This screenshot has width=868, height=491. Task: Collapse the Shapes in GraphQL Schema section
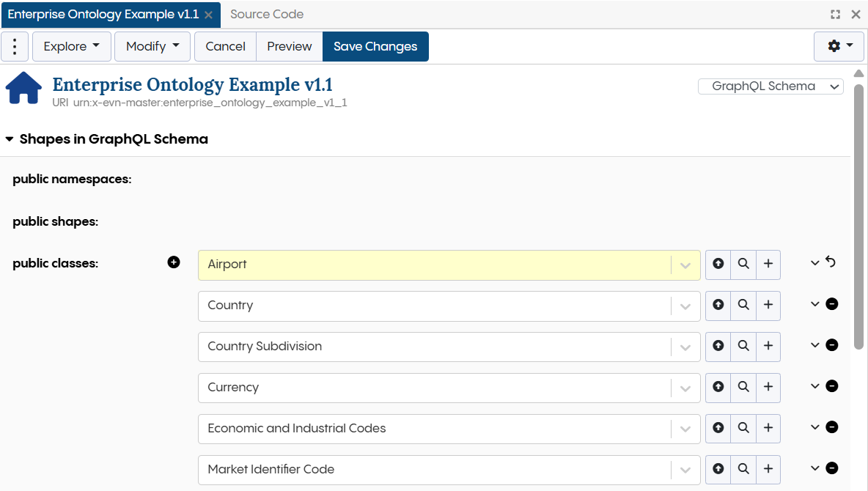point(10,139)
